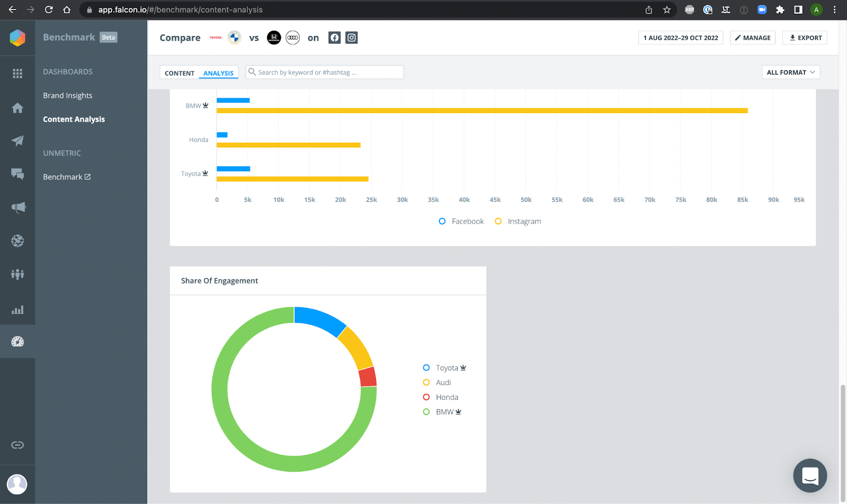Click inside the keyword search field
The width and height of the screenshot is (847, 504).
pos(324,71)
